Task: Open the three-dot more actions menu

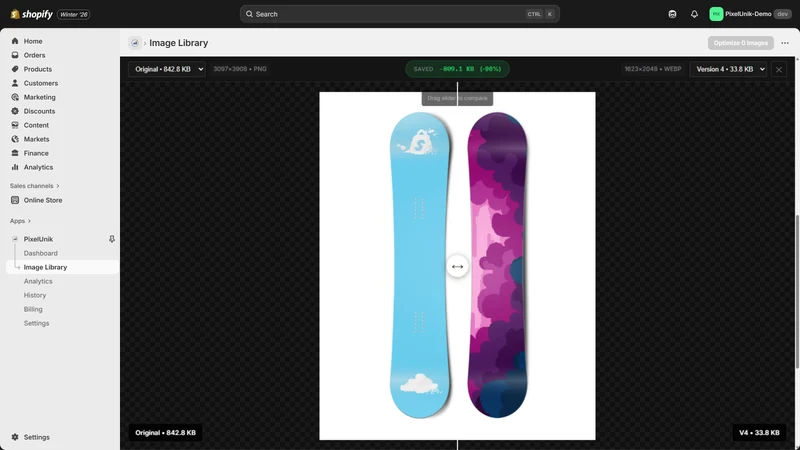Action: [x=785, y=43]
